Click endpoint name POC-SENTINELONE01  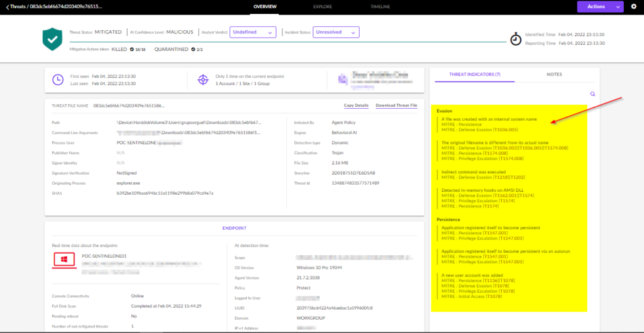coord(104,256)
